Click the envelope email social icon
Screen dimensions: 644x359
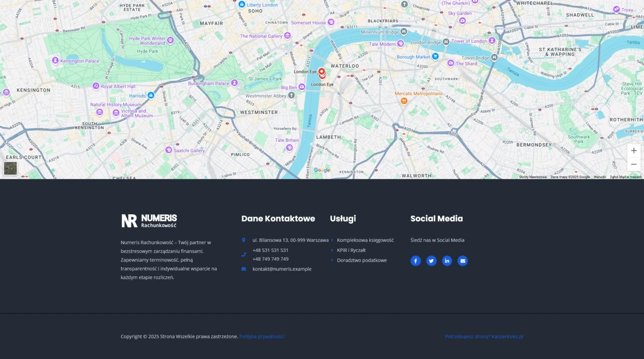462,261
